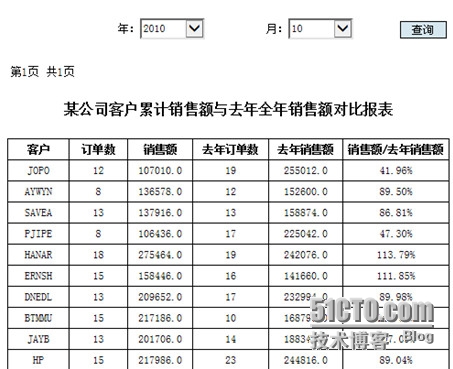Click ratio value 89.50%
Screen dimensions: 453x369
click(x=396, y=192)
